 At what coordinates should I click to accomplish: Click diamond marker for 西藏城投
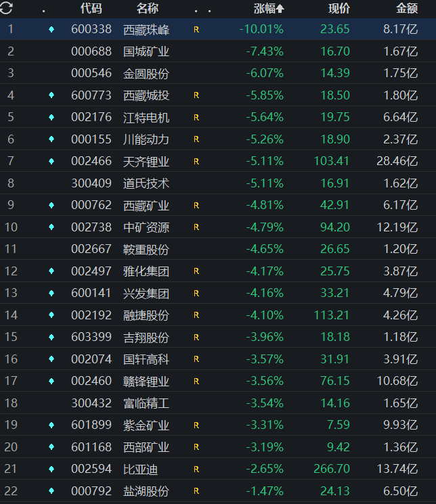pyautogui.click(x=51, y=95)
